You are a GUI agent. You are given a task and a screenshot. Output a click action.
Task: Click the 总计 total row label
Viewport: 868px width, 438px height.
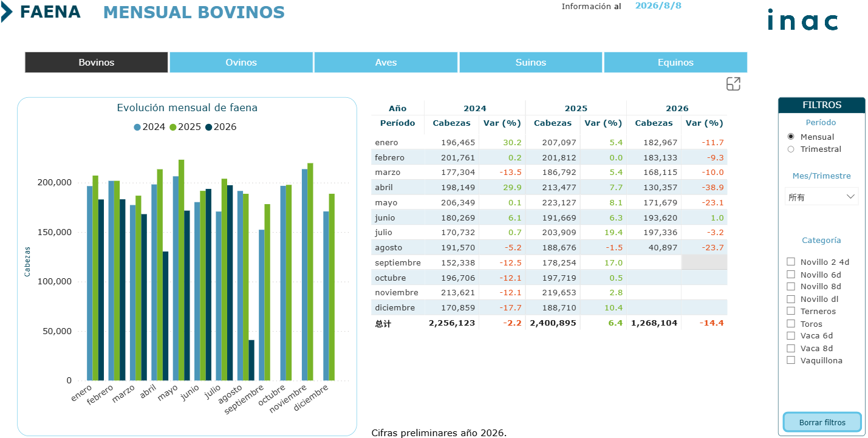(x=383, y=323)
